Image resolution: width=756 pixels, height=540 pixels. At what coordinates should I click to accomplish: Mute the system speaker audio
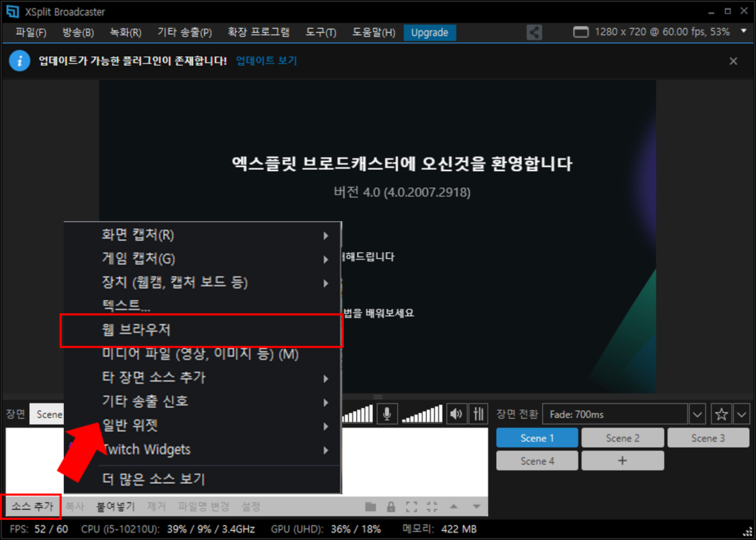455,414
